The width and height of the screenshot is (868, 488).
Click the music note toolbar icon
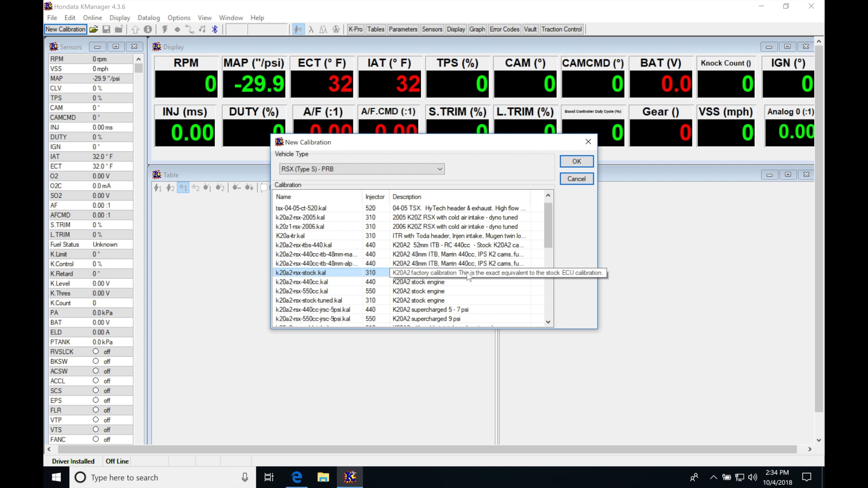coord(203,29)
